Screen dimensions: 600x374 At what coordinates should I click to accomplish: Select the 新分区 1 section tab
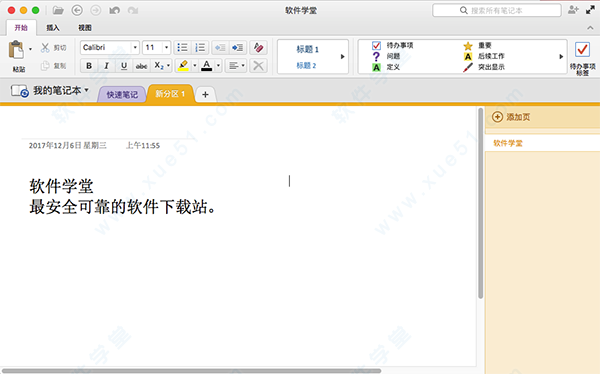click(170, 94)
